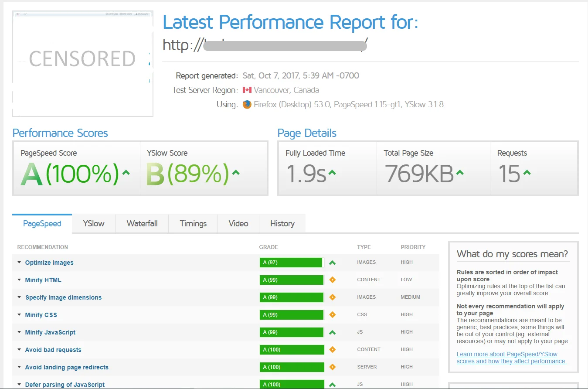The width and height of the screenshot is (588, 389).
Task: Click the Firefox browser icon
Action: [x=247, y=105]
